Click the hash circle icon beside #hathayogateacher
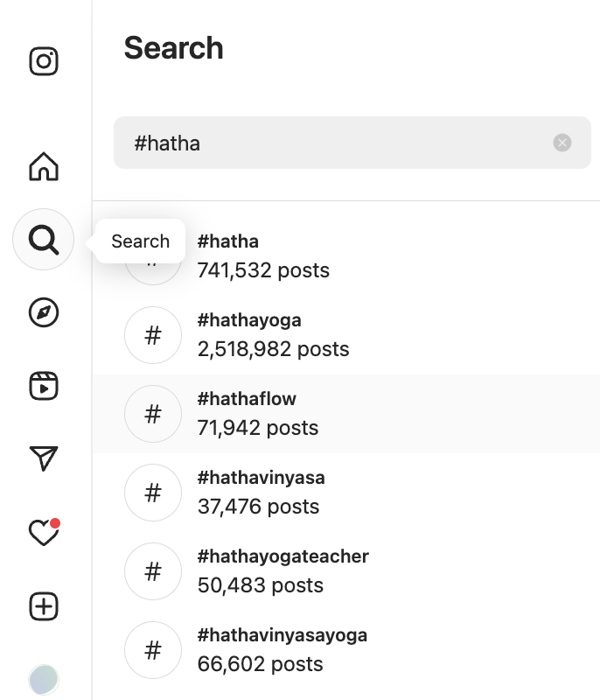 click(153, 571)
